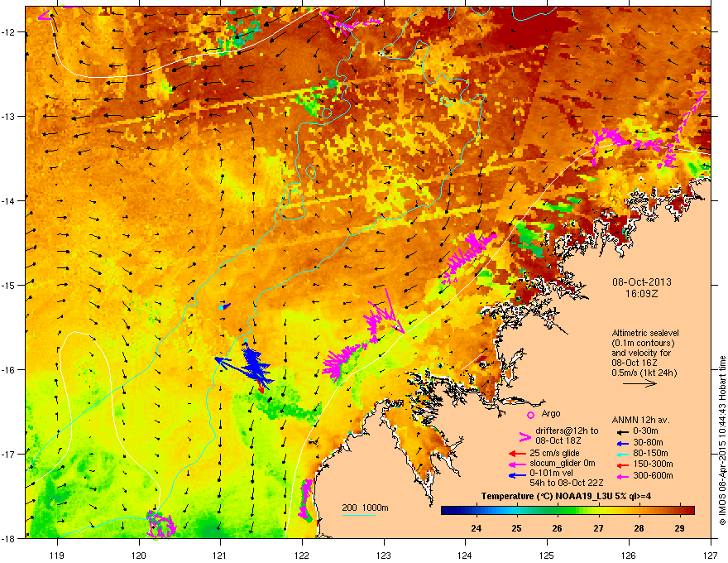Click the blue arrow beside 0-101m vel
Screen dimensions: 728x563
517,475
